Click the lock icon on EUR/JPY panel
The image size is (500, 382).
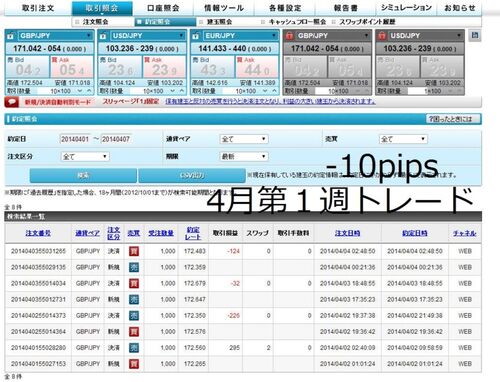click(196, 36)
